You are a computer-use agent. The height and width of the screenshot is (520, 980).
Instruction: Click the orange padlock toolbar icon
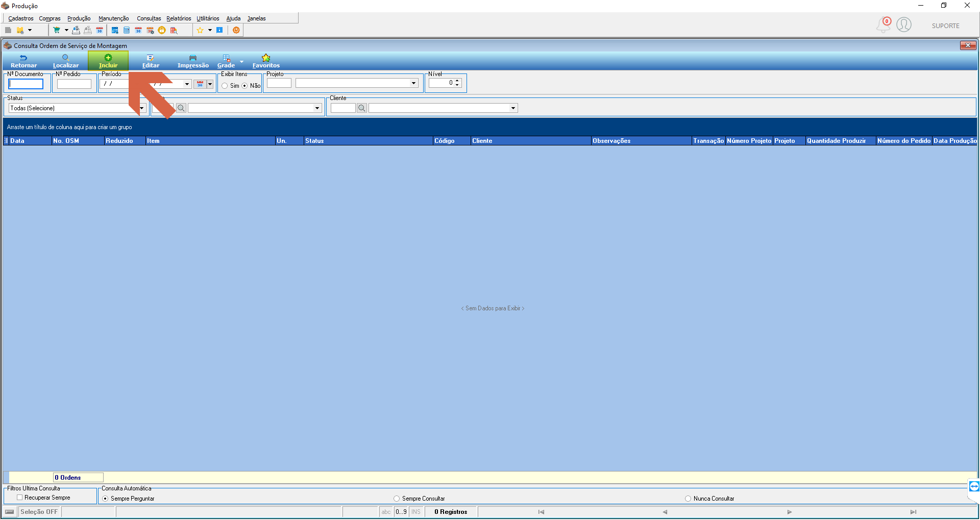pos(162,30)
